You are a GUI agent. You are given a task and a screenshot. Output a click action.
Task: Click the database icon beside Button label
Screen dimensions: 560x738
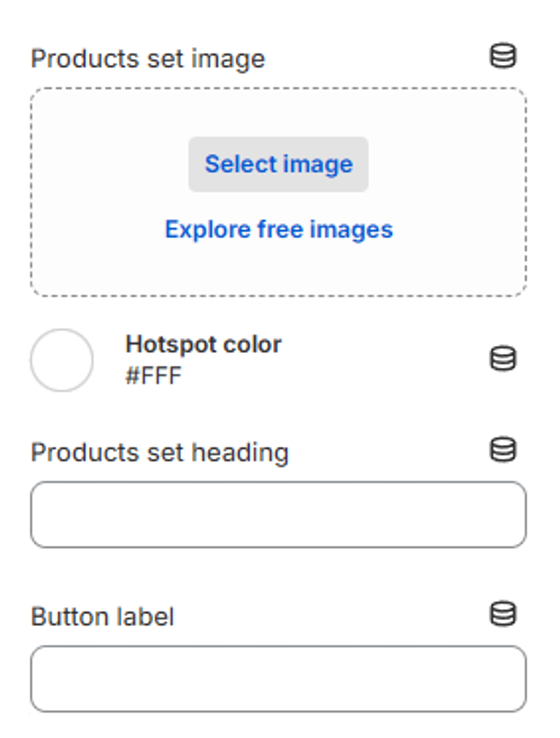point(503,613)
